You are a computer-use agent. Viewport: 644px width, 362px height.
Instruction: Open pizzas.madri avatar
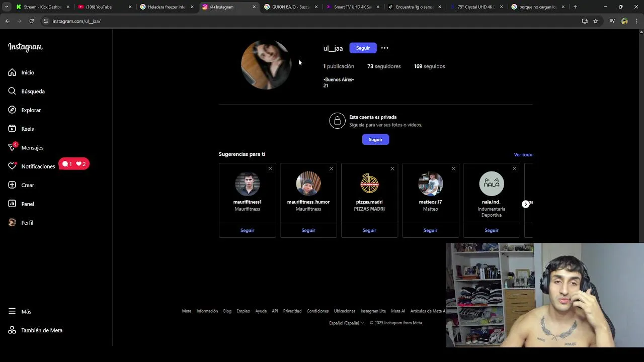(369, 184)
